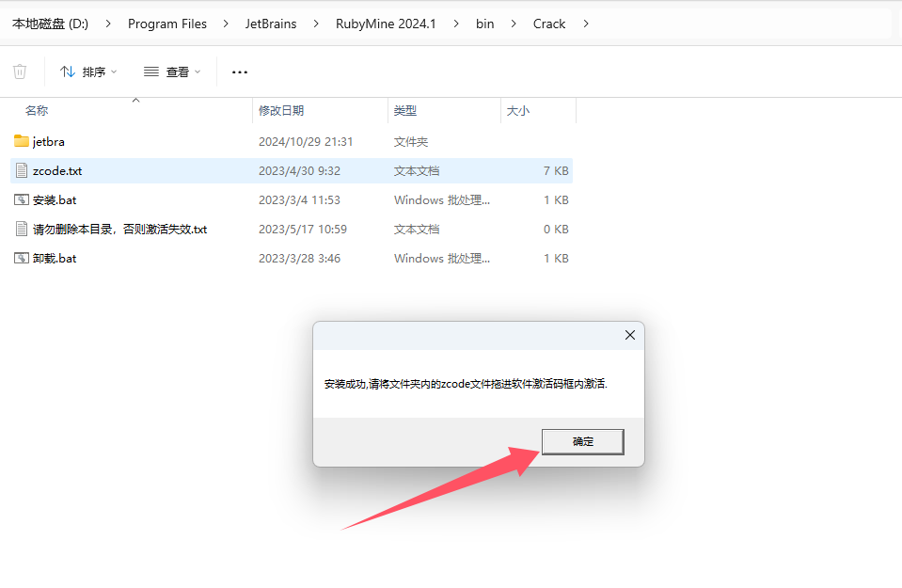
Task: Click the 安装.bat batch file icon
Action: pyautogui.click(x=22, y=199)
